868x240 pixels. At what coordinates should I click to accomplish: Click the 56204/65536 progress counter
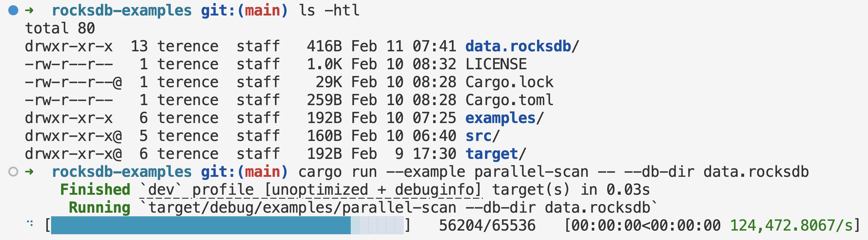click(x=487, y=225)
